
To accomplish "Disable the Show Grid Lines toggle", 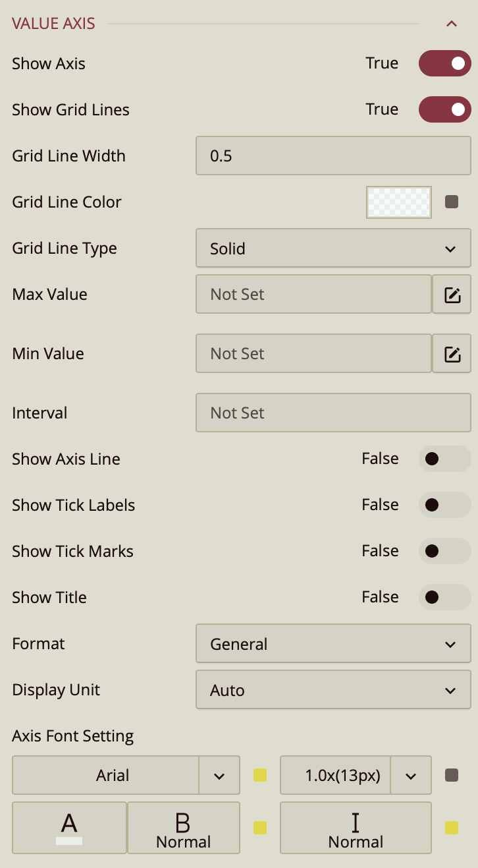I will (444, 109).
